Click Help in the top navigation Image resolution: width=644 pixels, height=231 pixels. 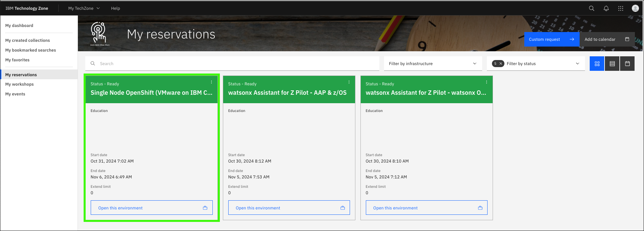point(115,8)
